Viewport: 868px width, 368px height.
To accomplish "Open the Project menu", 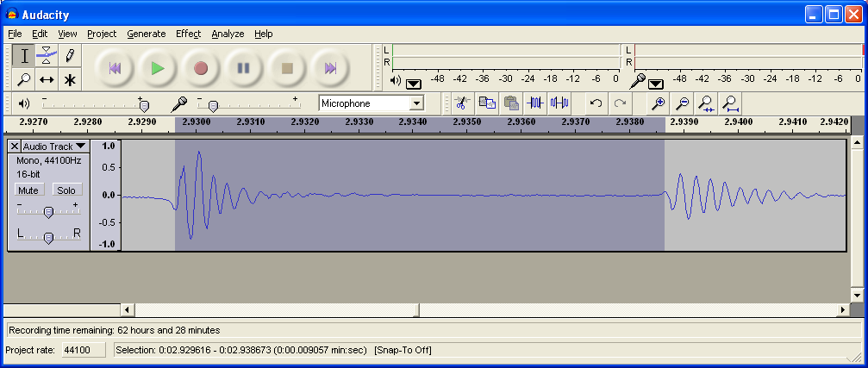I will pos(102,34).
